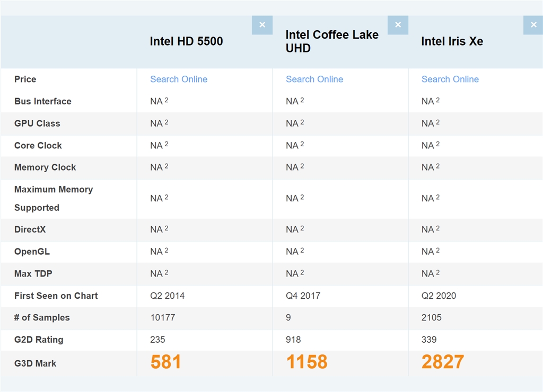Select first seen date Q4 2017
Image resolution: width=543 pixels, height=392 pixels.
[x=303, y=296]
